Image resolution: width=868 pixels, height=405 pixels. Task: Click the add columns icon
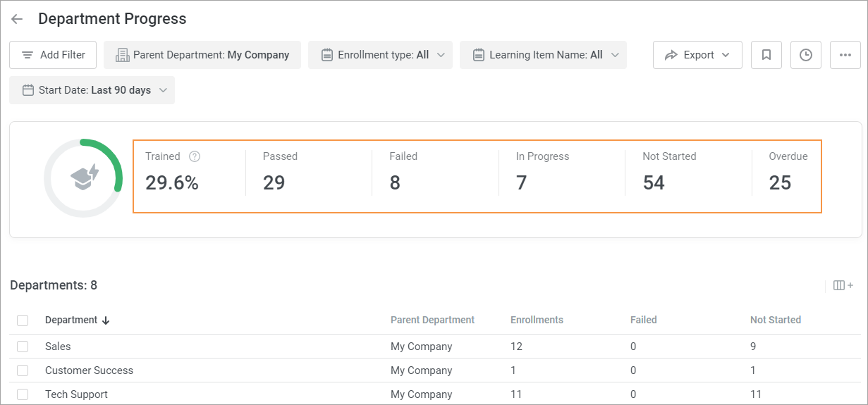click(x=843, y=285)
